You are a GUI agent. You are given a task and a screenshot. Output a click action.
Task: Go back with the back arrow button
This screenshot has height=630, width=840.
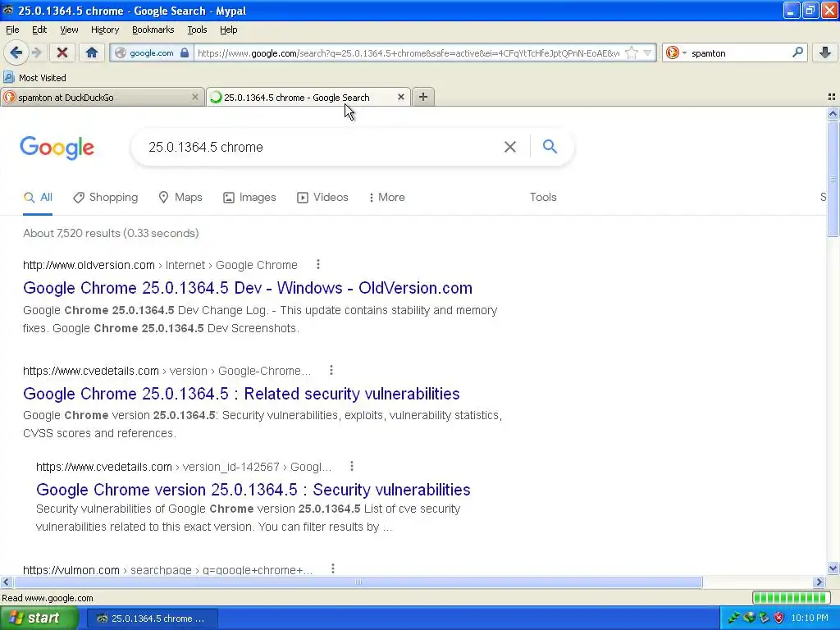coord(16,52)
